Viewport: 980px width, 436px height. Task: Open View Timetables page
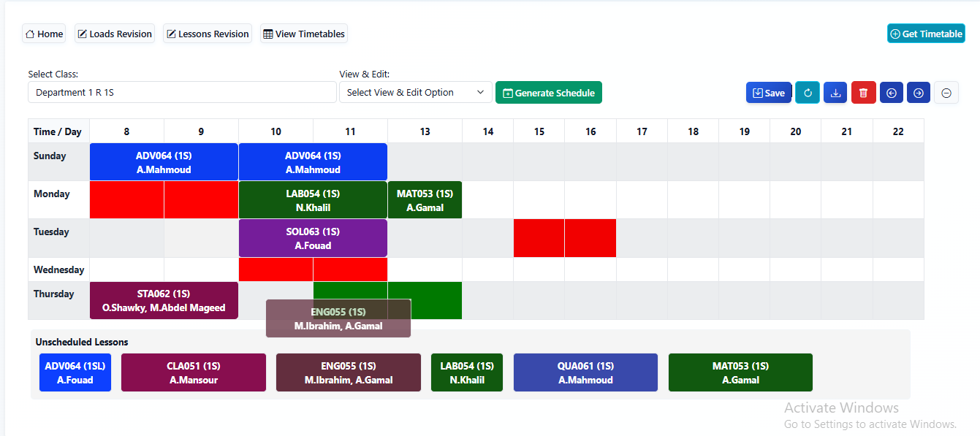[x=303, y=34]
